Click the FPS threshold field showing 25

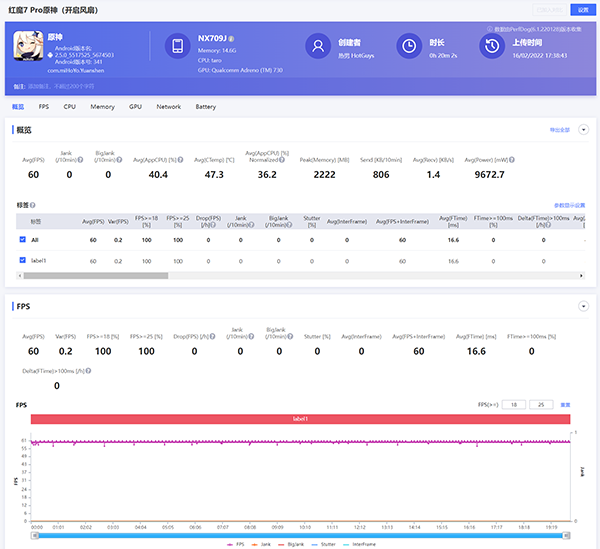pos(541,404)
